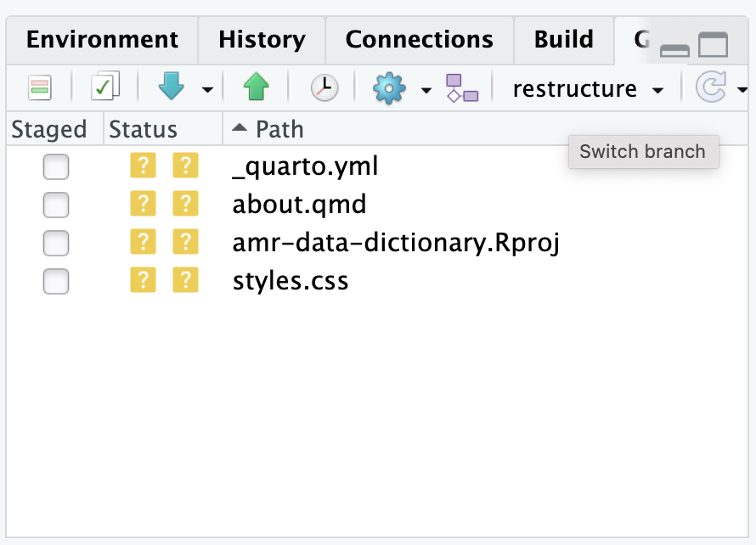
Task: Push commits with the green up arrow
Action: click(256, 87)
